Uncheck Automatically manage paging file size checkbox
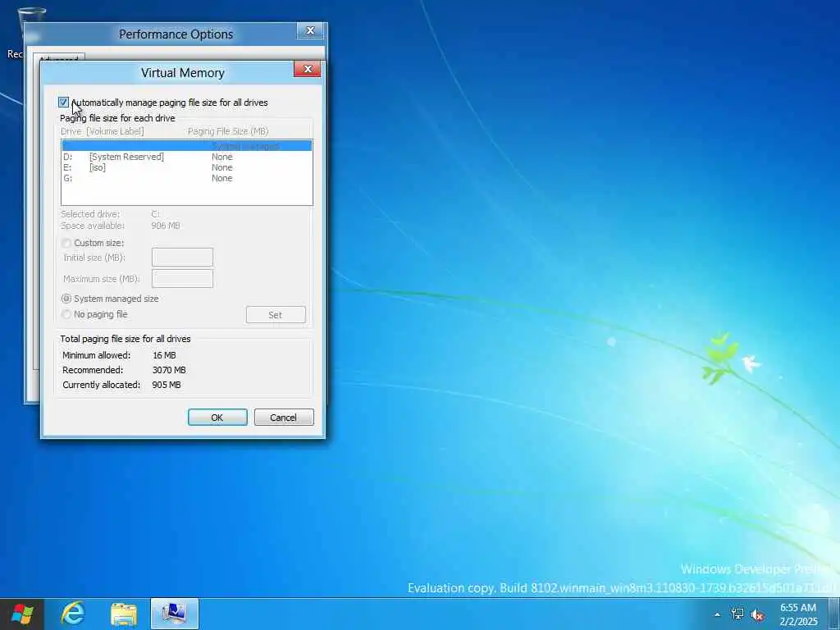This screenshot has height=630, width=840. 63,103
